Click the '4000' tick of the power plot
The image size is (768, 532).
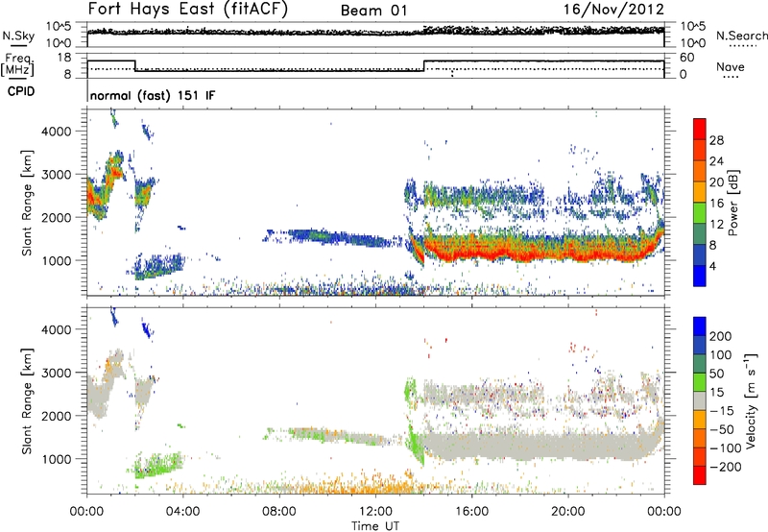[57, 132]
